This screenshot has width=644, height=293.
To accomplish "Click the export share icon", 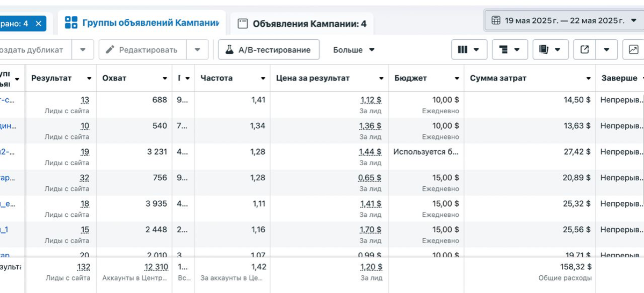I will click(584, 50).
